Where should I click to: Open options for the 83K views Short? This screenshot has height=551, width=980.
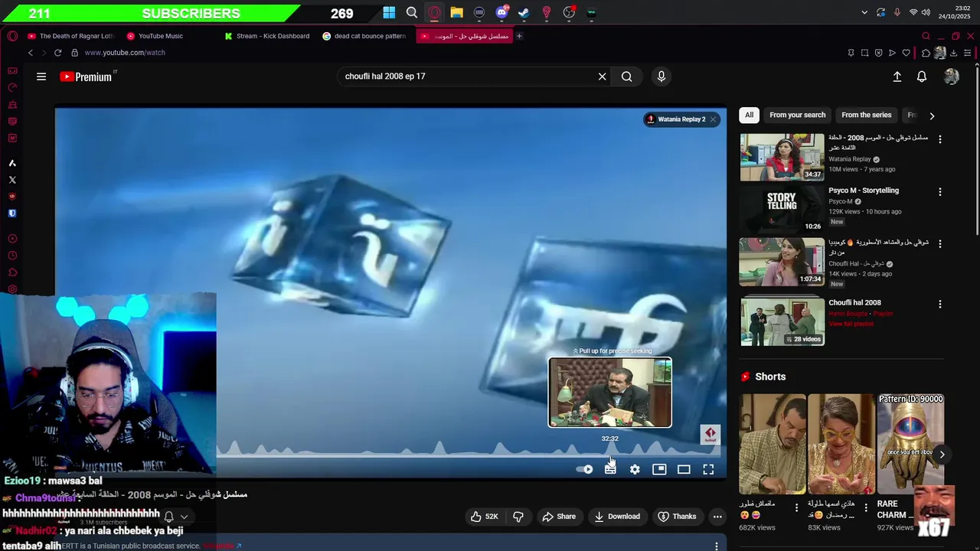pyautogui.click(x=866, y=507)
